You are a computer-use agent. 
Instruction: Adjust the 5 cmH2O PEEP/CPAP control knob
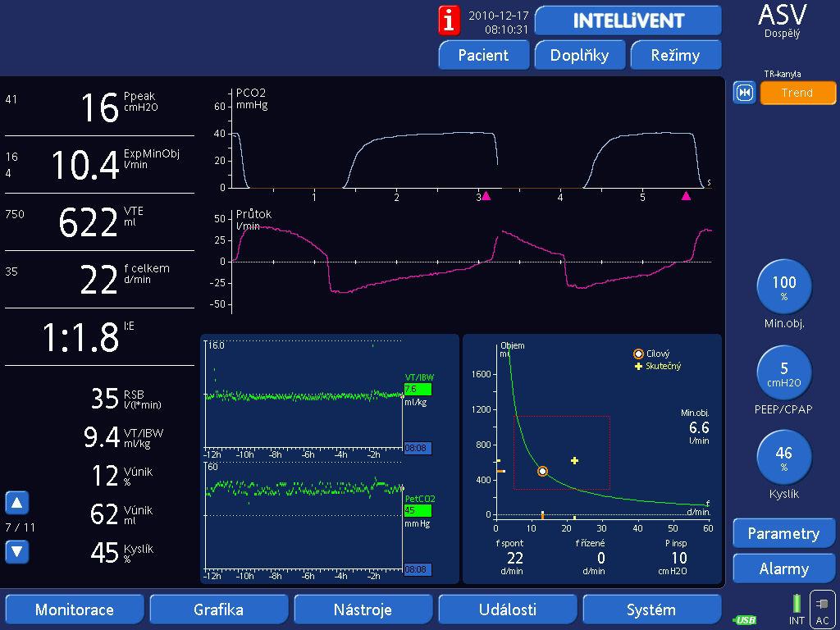click(x=783, y=373)
